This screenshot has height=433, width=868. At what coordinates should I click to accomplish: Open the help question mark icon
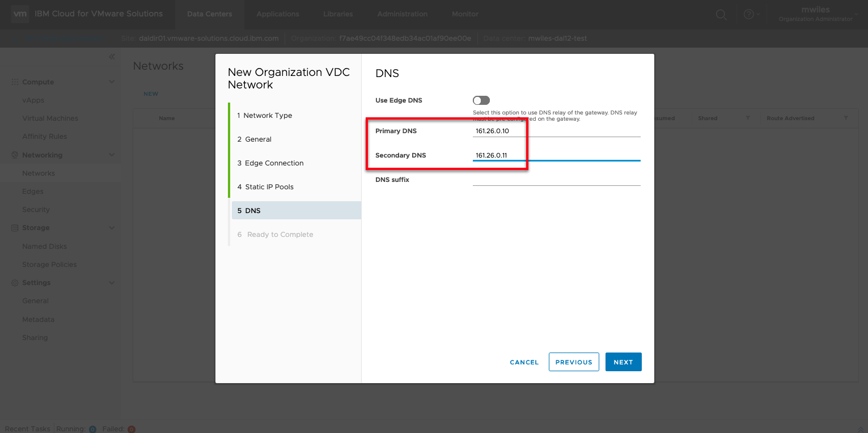click(x=748, y=15)
